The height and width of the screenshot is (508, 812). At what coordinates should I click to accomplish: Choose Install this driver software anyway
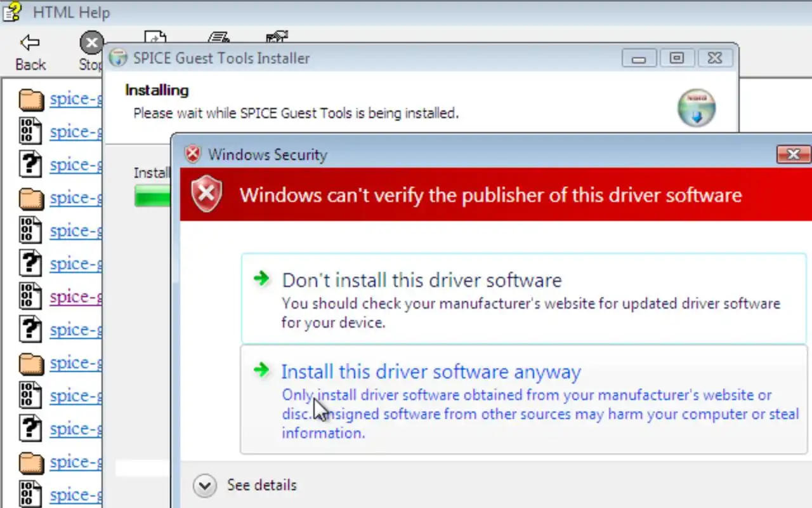[524, 400]
